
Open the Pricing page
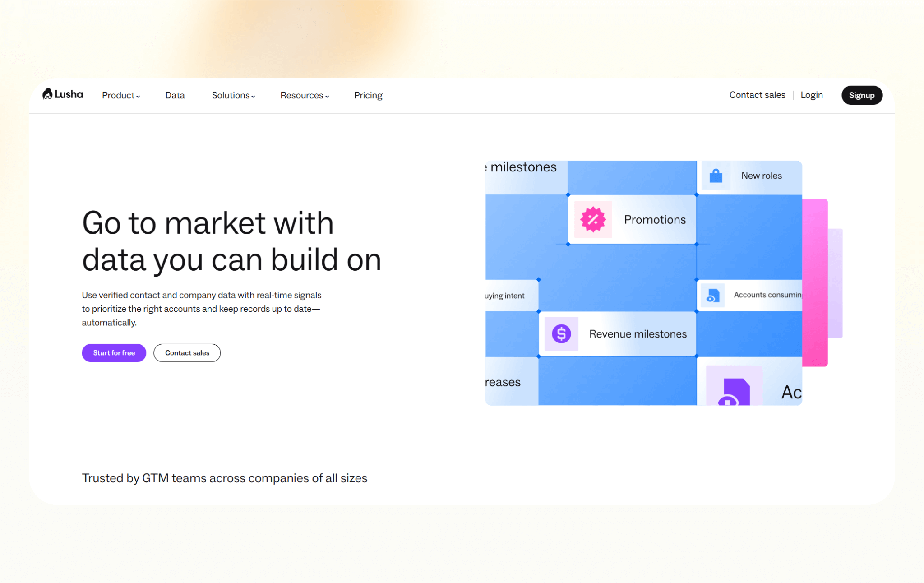[x=368, y=95]
